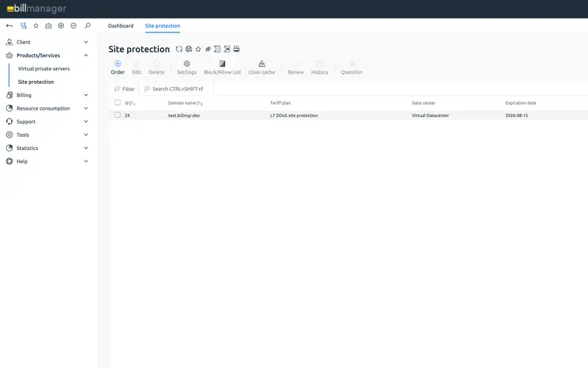
Task: Pin the Site protection tab
Action: [x=208, y=49]
